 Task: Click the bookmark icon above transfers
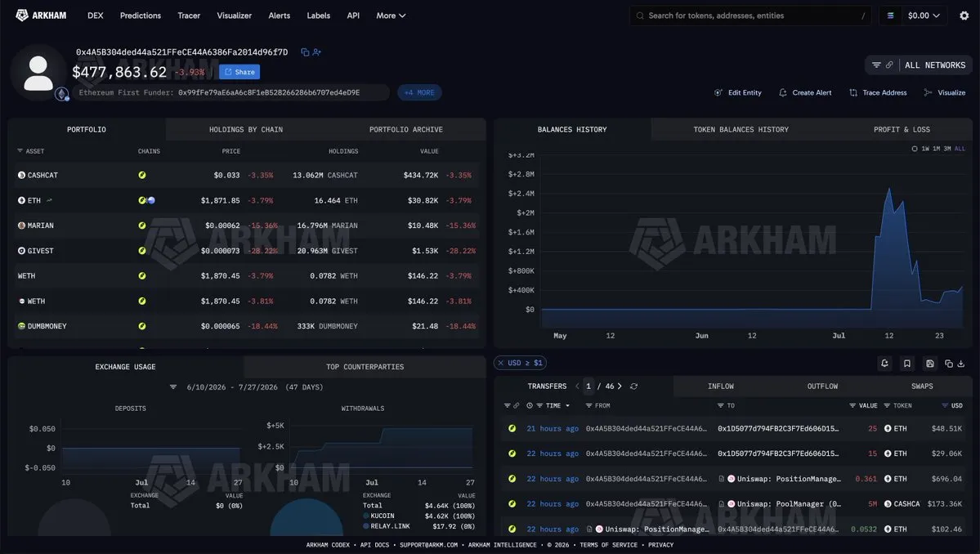tap(907, 364)
